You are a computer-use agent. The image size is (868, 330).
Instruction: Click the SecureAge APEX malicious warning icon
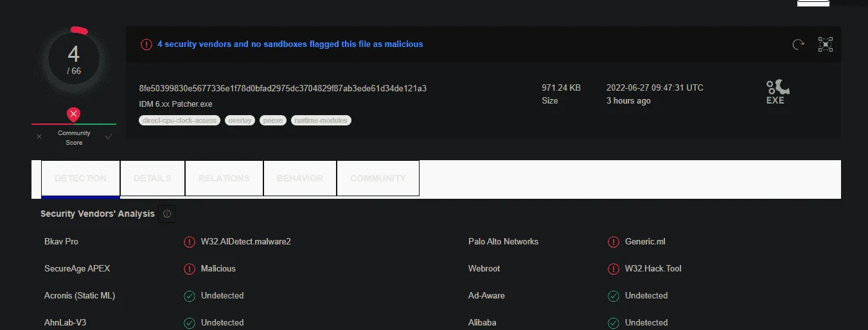[190, 269]
